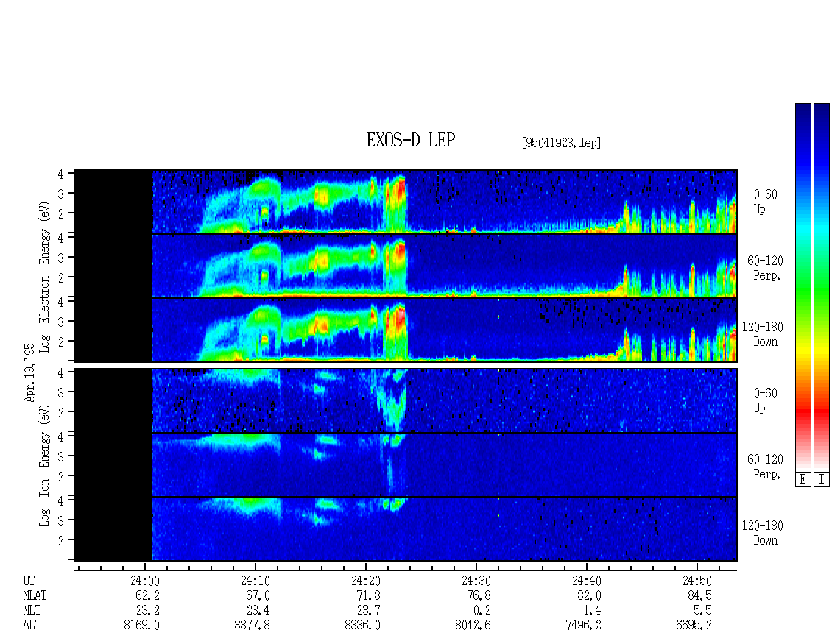Image resolution: width=832 pixels, height=644 pixels.
Task: Click the ion panel's 120-180 Down label
Action: [763, 533]
